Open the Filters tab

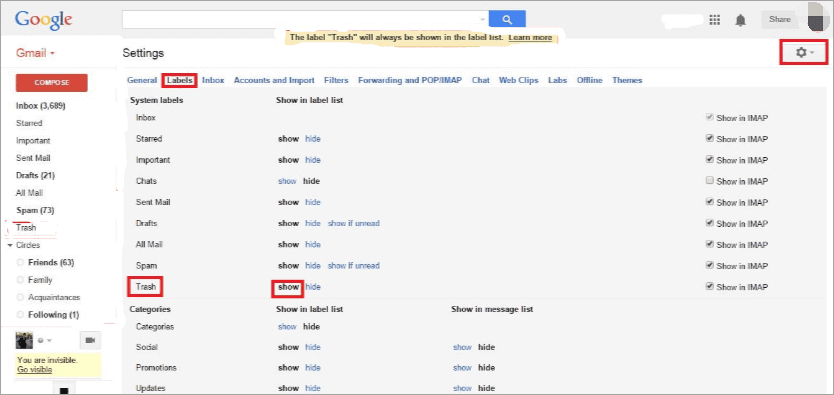(x=336, y=80)
